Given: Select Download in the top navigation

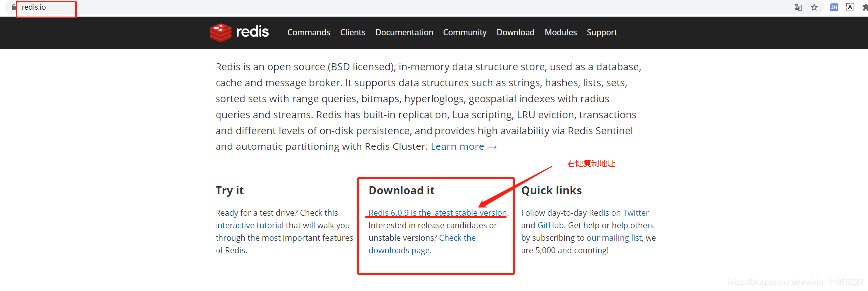Looking at the screenshot, I should tap(515, 32).
